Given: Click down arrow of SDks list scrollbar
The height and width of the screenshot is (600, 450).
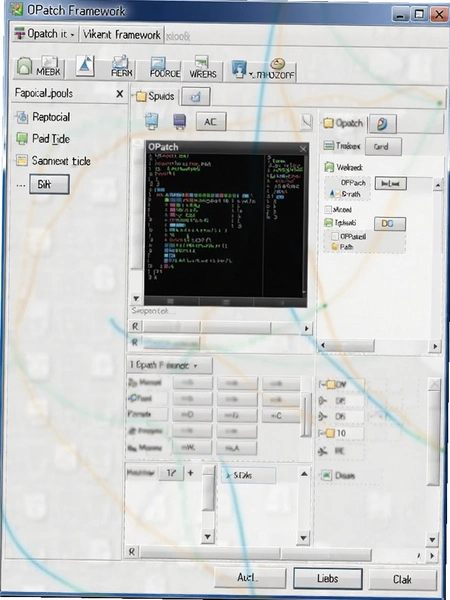Looking at the screenshot, I should point(303,538).
